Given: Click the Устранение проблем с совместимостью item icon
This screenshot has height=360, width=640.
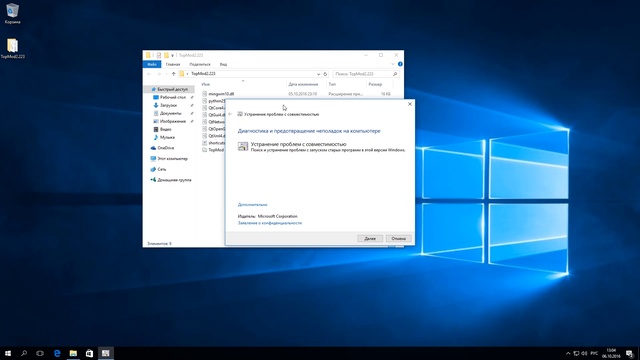Looking at the screenshot, I should pos(243,146).
